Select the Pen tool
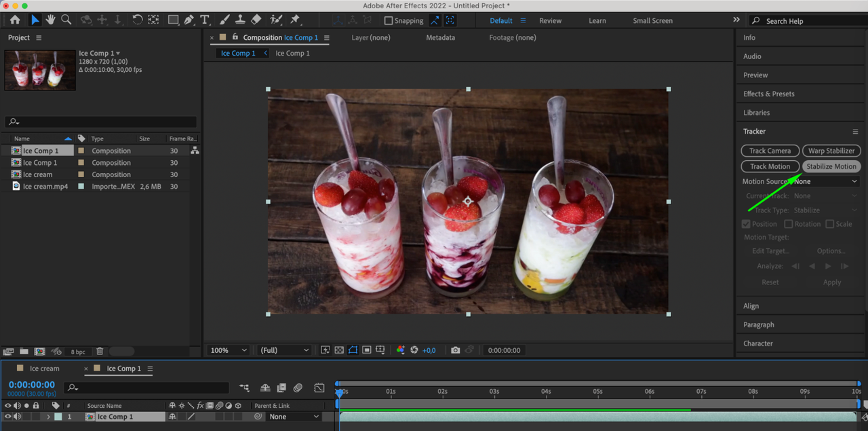 tap(189, 20)
